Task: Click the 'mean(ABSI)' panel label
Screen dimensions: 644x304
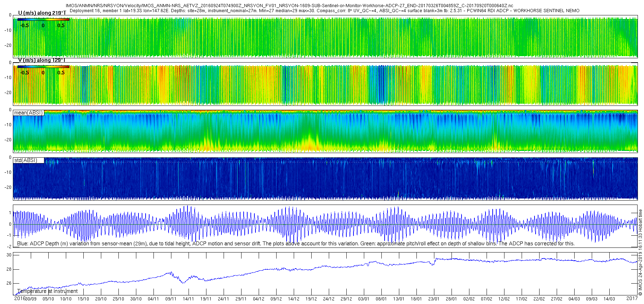Action: pos(28,113)
